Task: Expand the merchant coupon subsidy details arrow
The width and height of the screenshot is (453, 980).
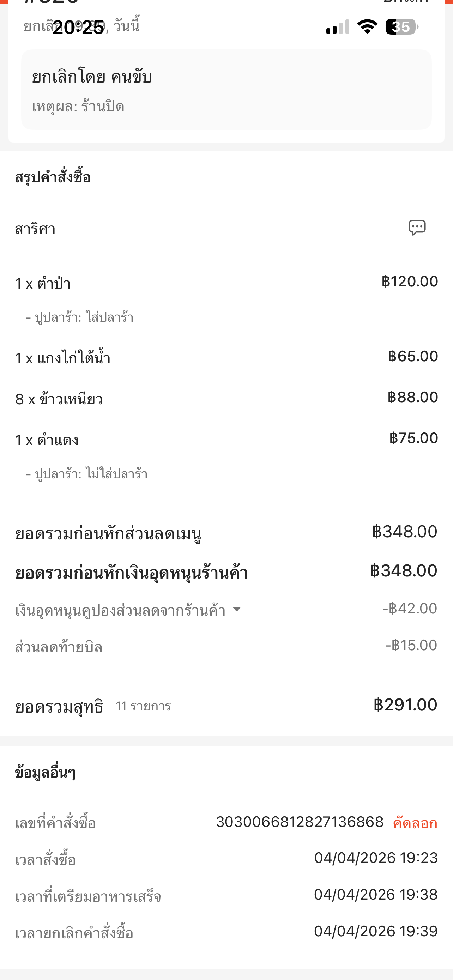Action: click(237, 609)
